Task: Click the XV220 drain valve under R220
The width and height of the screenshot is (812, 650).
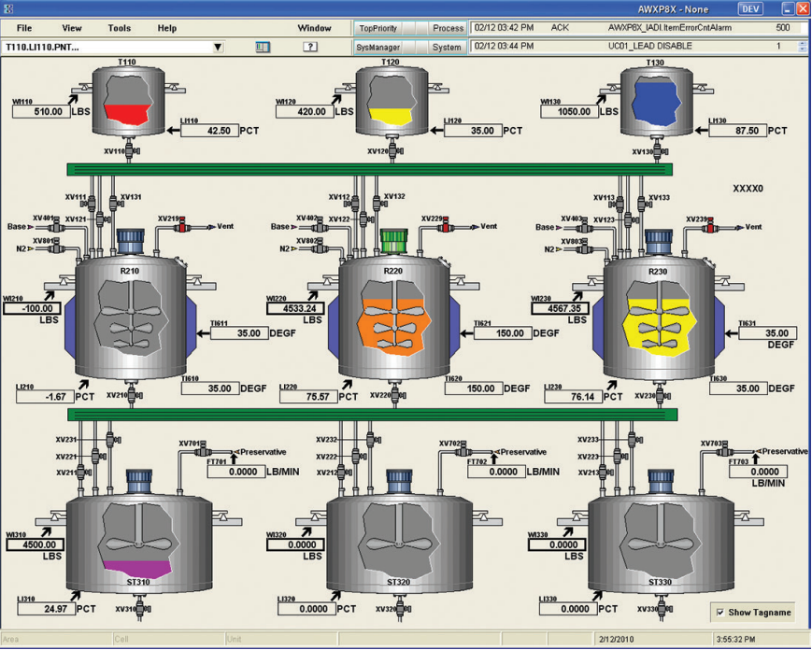Action: click(395, 395)
